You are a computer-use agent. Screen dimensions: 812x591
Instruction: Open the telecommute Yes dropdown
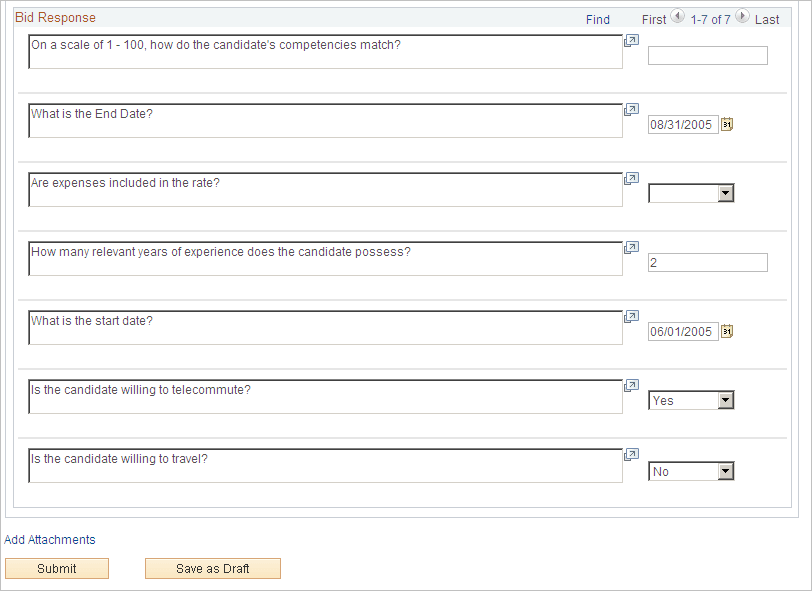(x=727, y=400)
